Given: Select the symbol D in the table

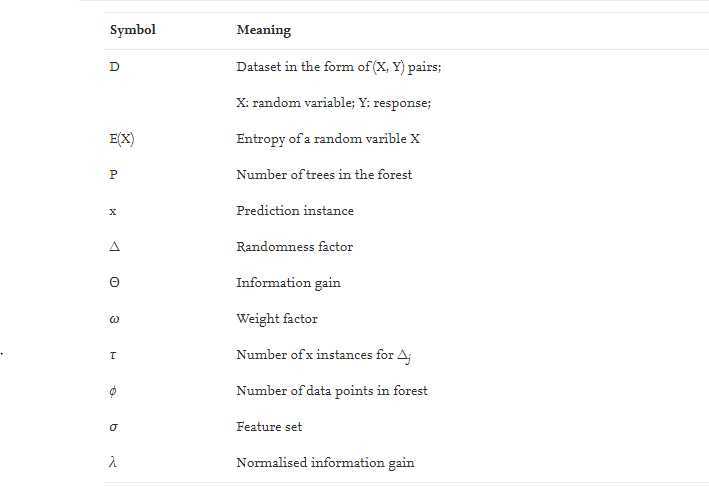Looking at the screenshot, I should point(114,66).
